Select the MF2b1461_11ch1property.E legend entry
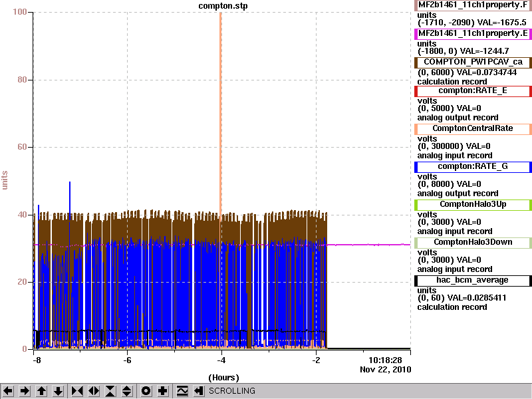 click(473, 34)
